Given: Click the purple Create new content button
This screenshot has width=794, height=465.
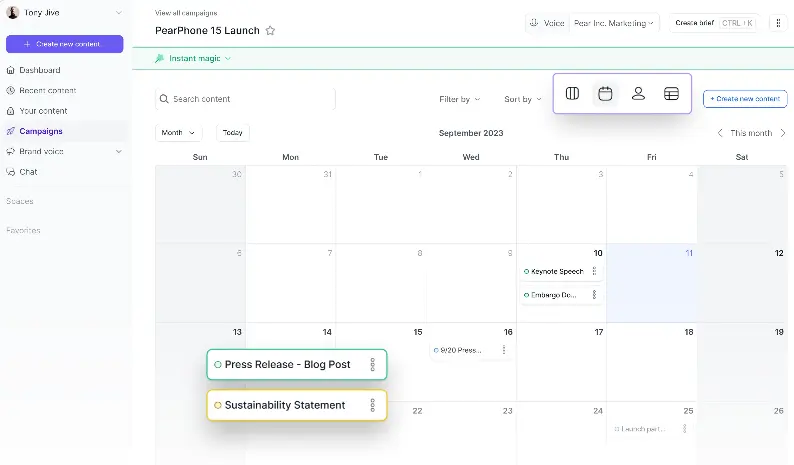Looking at the screenshot, I should (65, 44).
